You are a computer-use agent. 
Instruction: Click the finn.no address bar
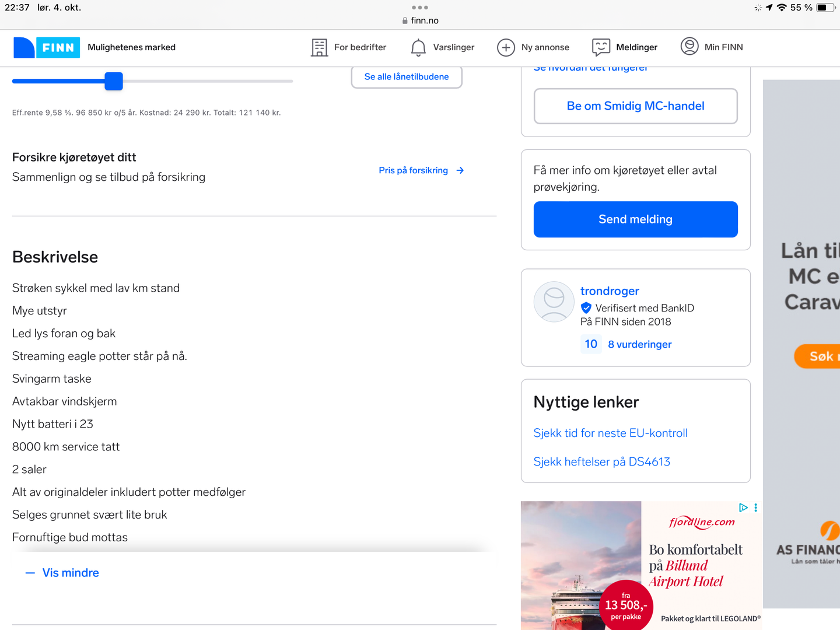[420, 20]
